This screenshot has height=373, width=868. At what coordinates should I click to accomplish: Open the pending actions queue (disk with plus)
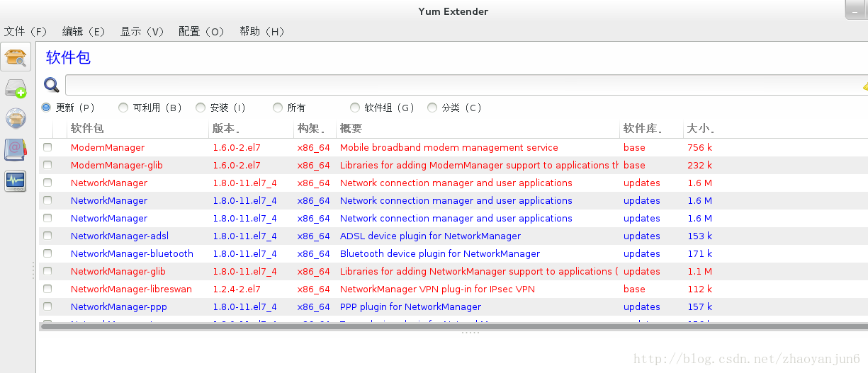coord(16,88)
